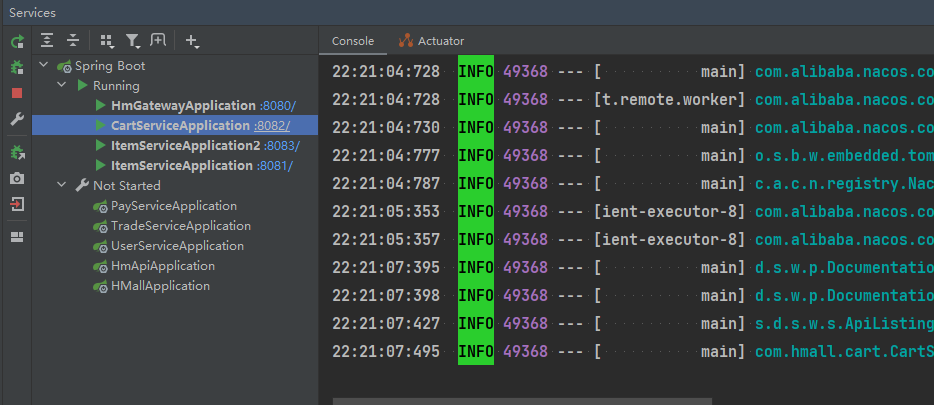This screenshot has height=405, width=934.
Task: Select the Console tab
Action: click(x=352, y=41)
